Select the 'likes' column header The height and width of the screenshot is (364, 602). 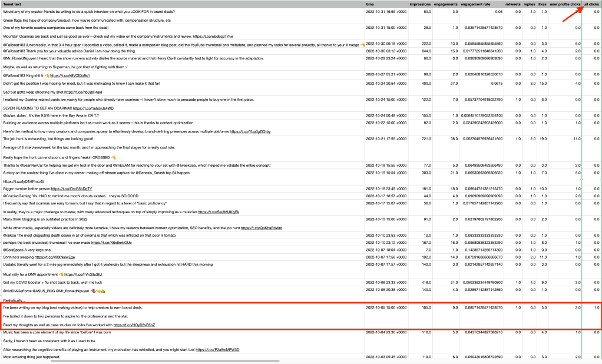[544, 4]
